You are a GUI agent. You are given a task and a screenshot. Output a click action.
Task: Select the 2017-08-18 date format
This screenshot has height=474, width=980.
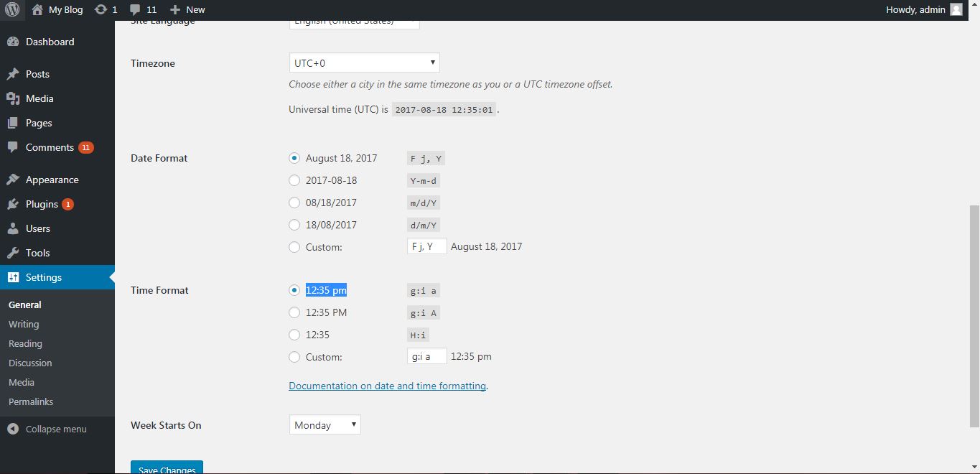(x=294, y=180)
